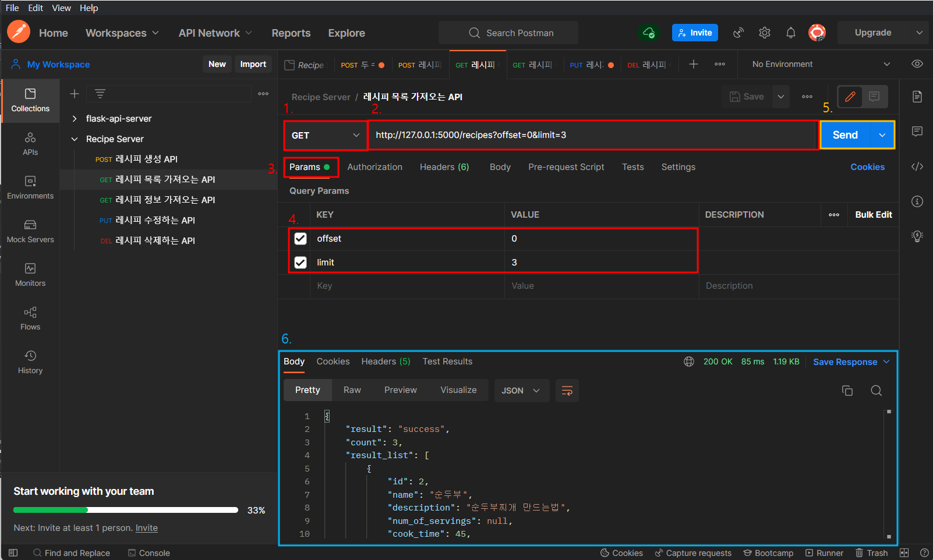Open the Flows sidebar panel
933x560 pixels.
[x=30, y=318]
